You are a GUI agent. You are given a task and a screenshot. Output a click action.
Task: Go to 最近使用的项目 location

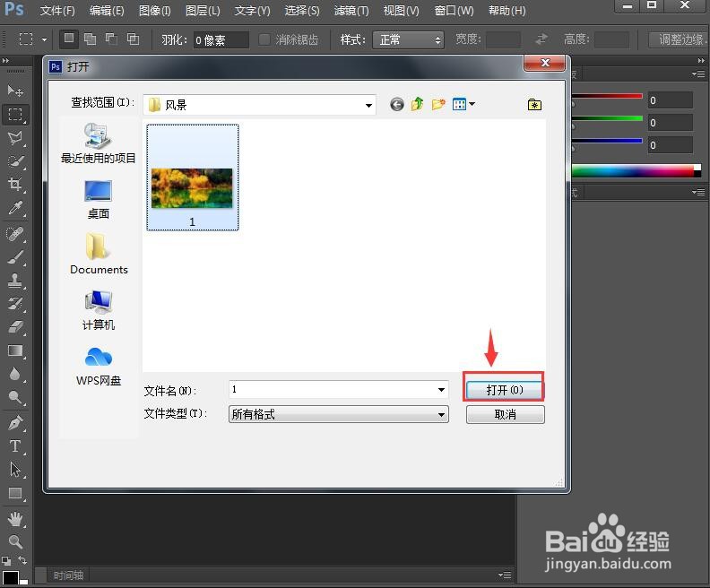click(x=99, y=143)
